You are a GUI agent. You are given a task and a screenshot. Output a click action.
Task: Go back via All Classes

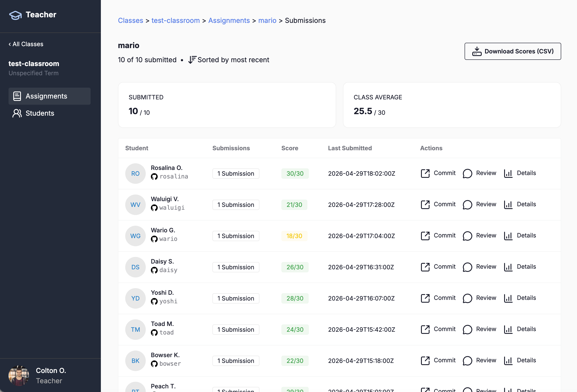pyautogui.click(x=26, y=44)
